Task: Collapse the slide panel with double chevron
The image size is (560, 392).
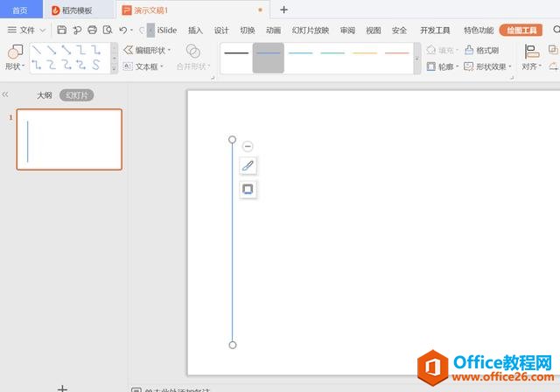Action: [5, 94]
